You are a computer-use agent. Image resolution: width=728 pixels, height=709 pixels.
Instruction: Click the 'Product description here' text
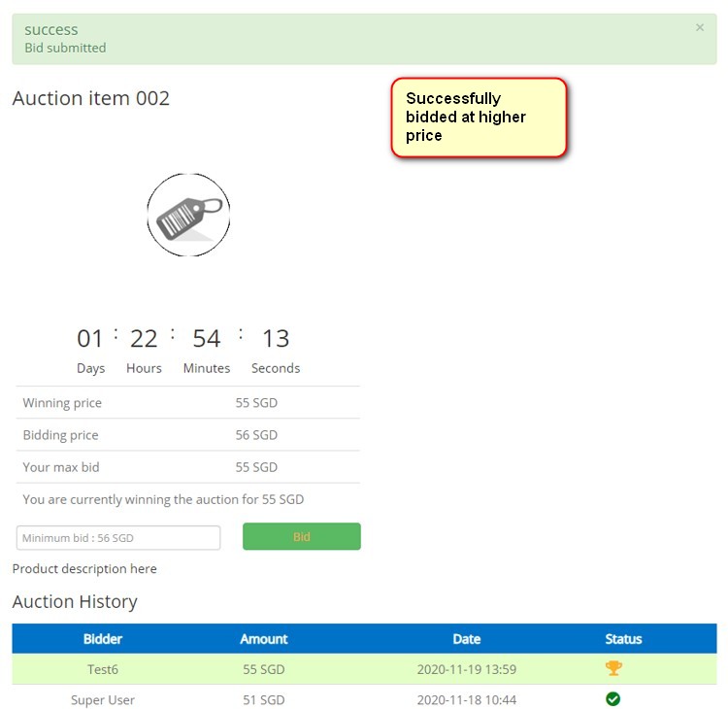pyautogui.click(x=84, y=569)
